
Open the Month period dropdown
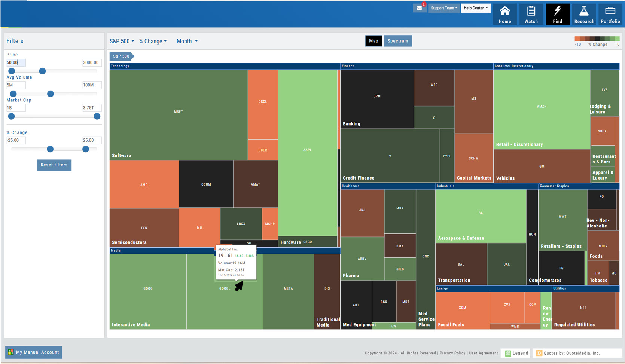(x=187, y=41)
